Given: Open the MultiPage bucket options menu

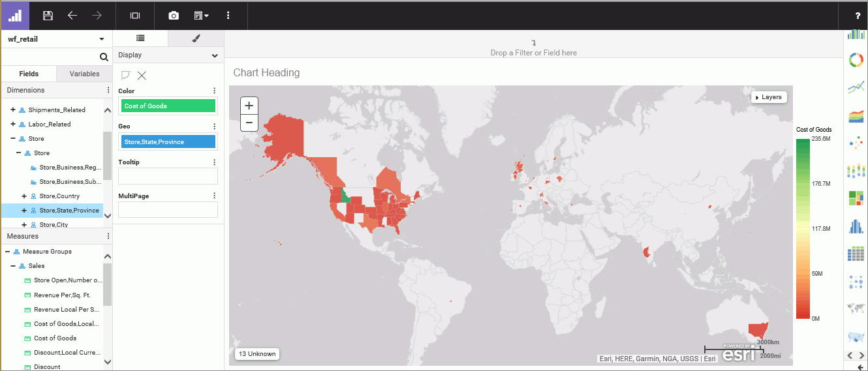Looking at the screenshot, I should point(214,196).
